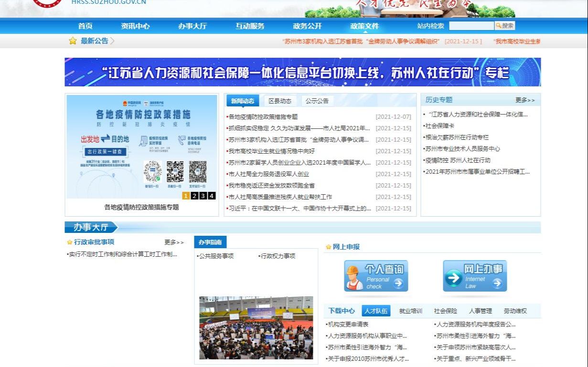Select carousel page indicator 2 on the banner
Viewport: 588px width, 367px height.
coord(193,195)
